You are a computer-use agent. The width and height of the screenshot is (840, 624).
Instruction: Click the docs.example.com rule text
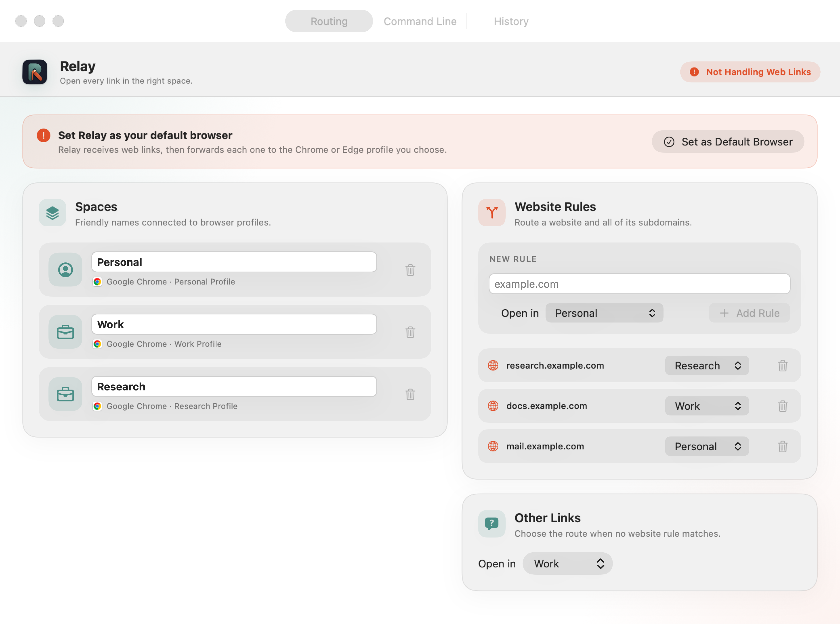click(547, 406)
